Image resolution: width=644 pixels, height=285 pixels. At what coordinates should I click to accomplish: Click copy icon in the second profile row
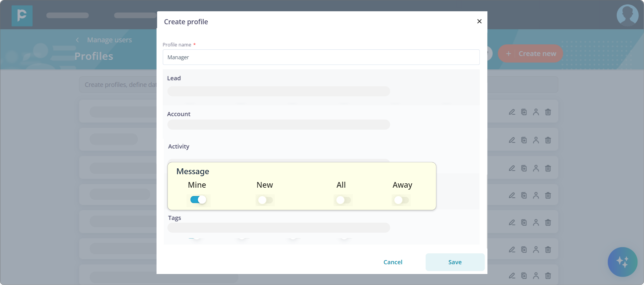(524, 140)
